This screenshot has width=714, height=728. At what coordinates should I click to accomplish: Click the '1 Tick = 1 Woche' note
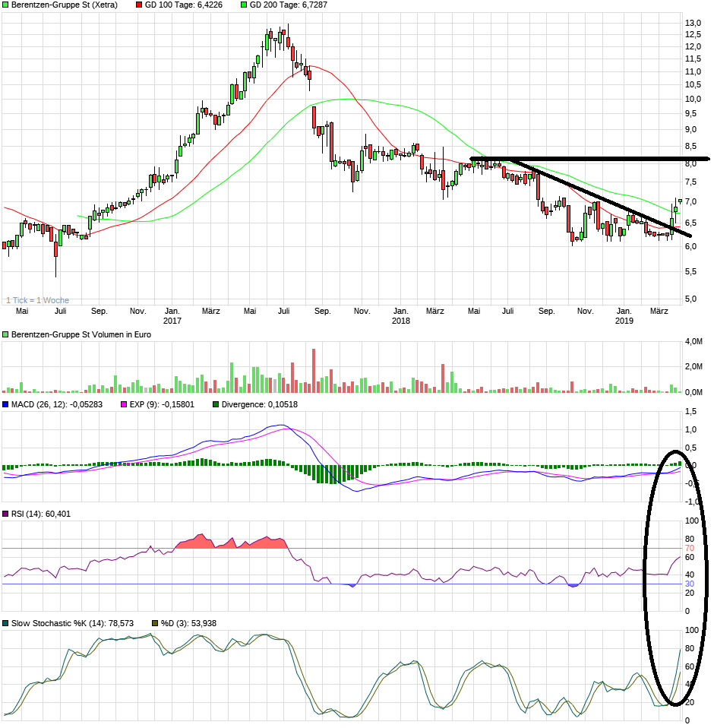(x=37, y=301)
